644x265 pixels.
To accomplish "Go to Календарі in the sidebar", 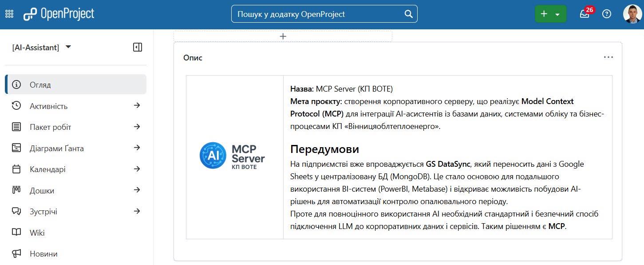I will [47, 169].
